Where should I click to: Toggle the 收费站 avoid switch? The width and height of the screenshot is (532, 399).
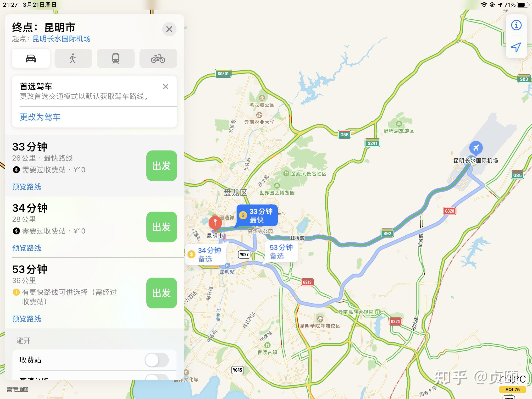tap(157, 360)
